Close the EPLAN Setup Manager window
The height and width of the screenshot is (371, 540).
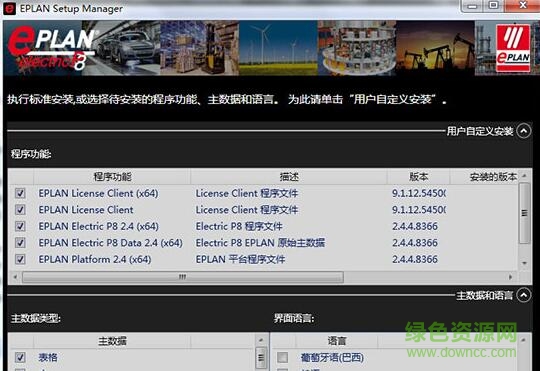(x=523, y=6)
